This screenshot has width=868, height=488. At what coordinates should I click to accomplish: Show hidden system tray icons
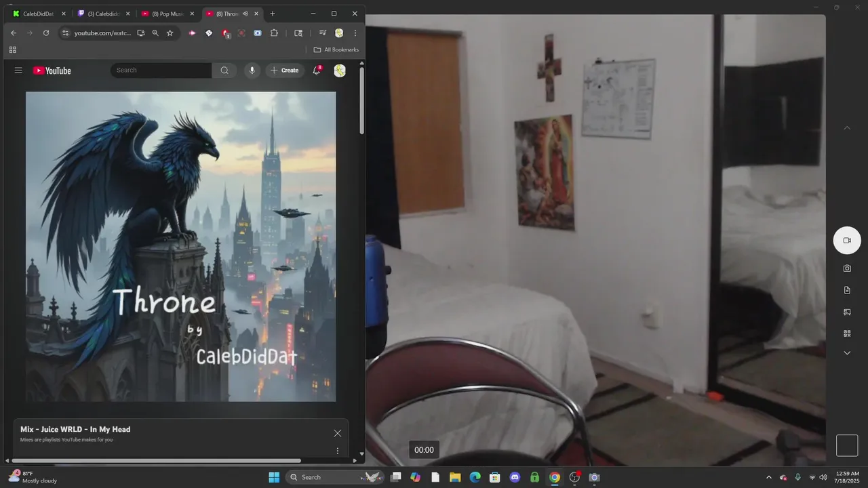[768, 477]
